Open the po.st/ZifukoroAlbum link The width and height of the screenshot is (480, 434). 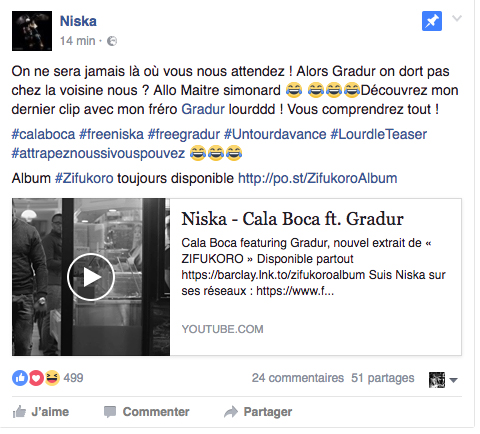[318, 178]
